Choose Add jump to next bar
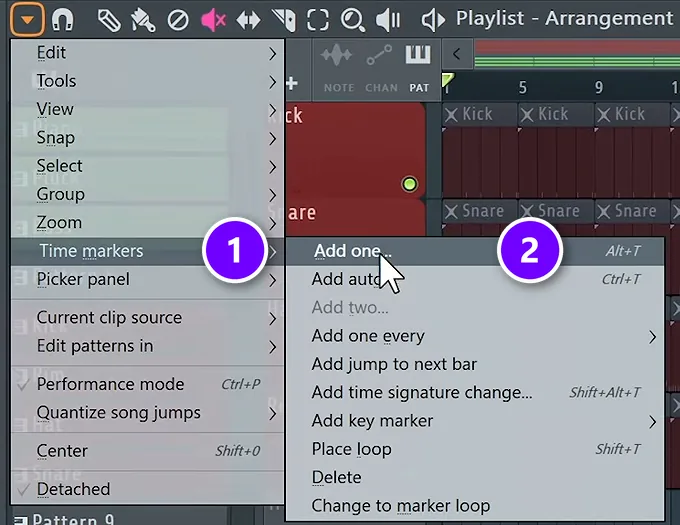Viewport: 680px width, 525px height. click(475, 364)
